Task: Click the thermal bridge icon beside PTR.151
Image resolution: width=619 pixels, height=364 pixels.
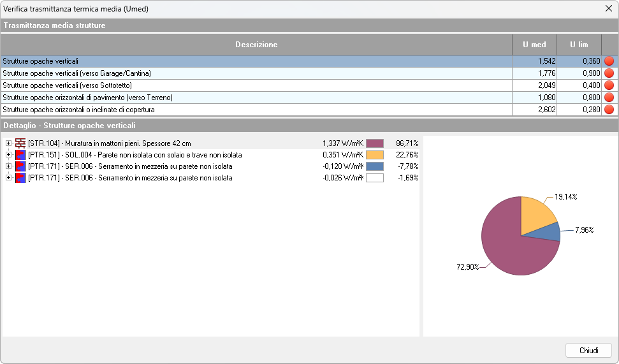Action: click(x=20, y=155)
